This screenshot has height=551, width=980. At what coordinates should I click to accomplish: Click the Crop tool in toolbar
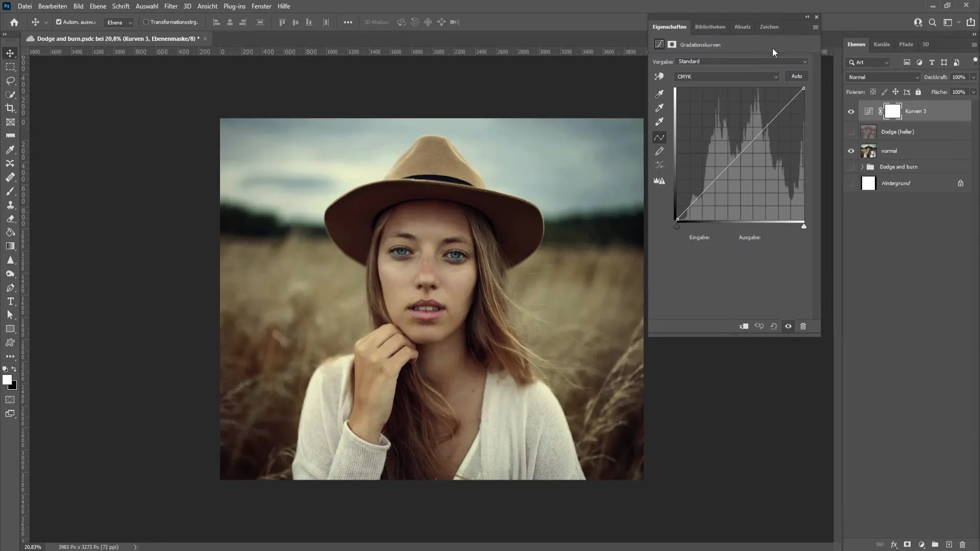pyautogui.click(x=10, y=108)
